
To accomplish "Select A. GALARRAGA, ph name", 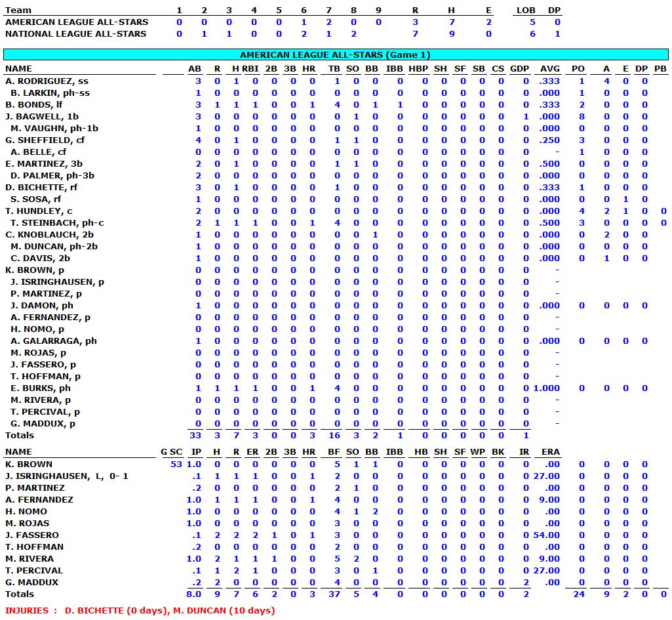I will click(54, 341).
